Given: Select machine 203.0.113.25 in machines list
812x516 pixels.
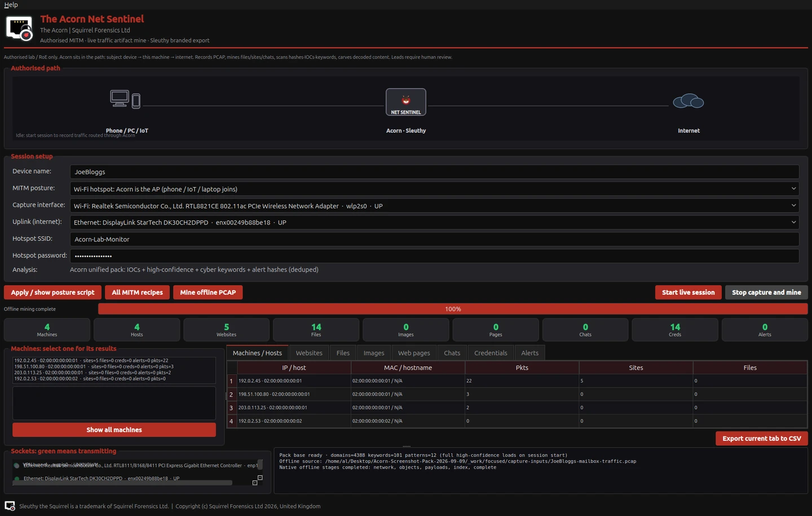Looking at the screenshot, I should pos(114,373).
